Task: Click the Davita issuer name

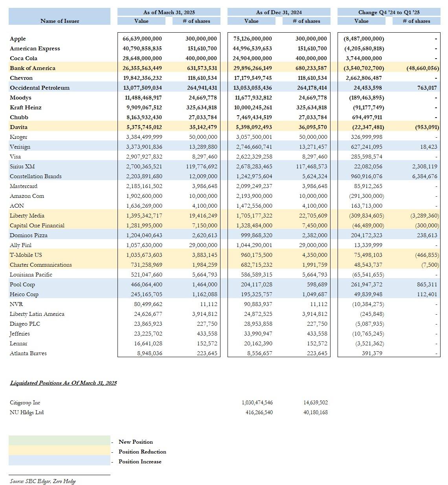Action: tap(18, 127)
